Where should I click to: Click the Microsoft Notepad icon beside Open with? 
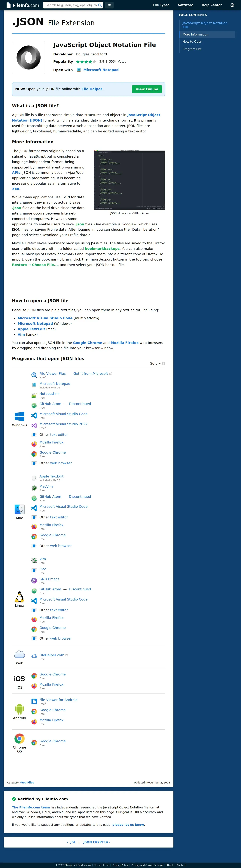click(79, 70)
